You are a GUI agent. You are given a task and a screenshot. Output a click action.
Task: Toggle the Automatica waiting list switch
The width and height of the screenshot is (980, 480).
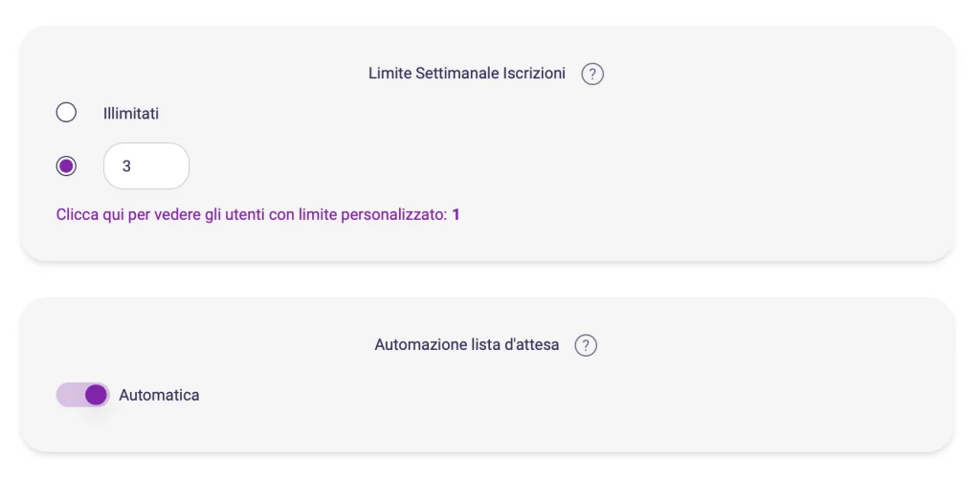click(83, 395)
